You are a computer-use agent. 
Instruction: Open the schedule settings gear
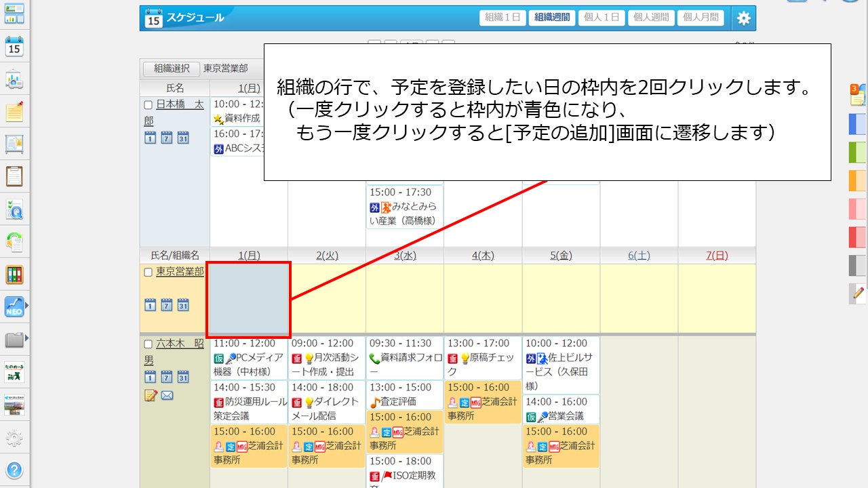tap(744, 18)
